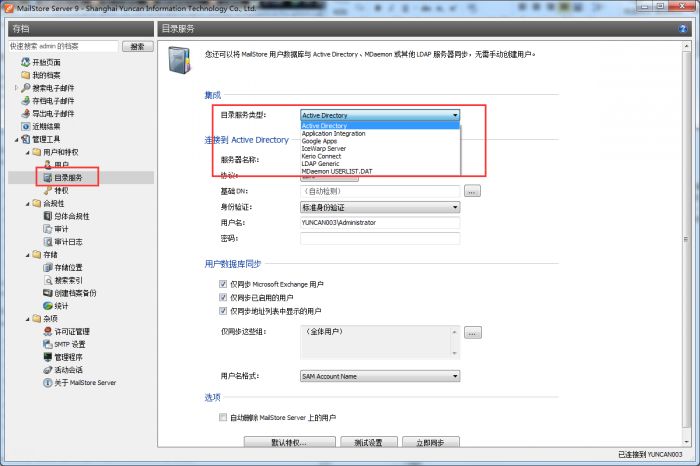Toggle 仅同步 Microsoft Exchange 用户 checkbox
700x466 pixels.
223,284
